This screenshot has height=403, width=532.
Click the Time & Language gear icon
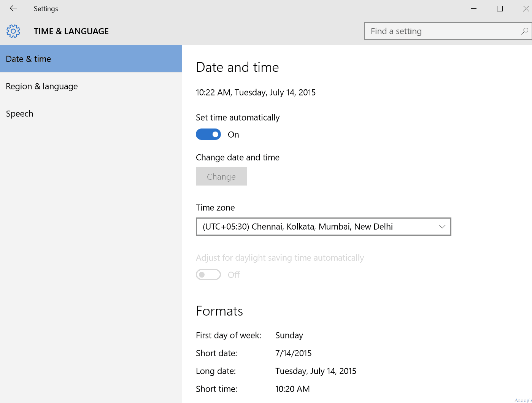13,31
